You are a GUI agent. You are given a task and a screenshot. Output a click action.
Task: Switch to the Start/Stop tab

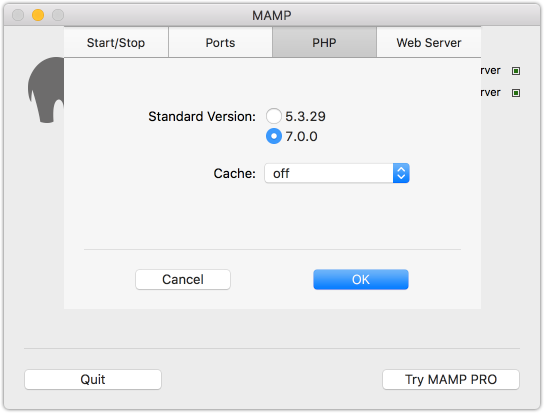pyautogui.click(x=116, y=43)
